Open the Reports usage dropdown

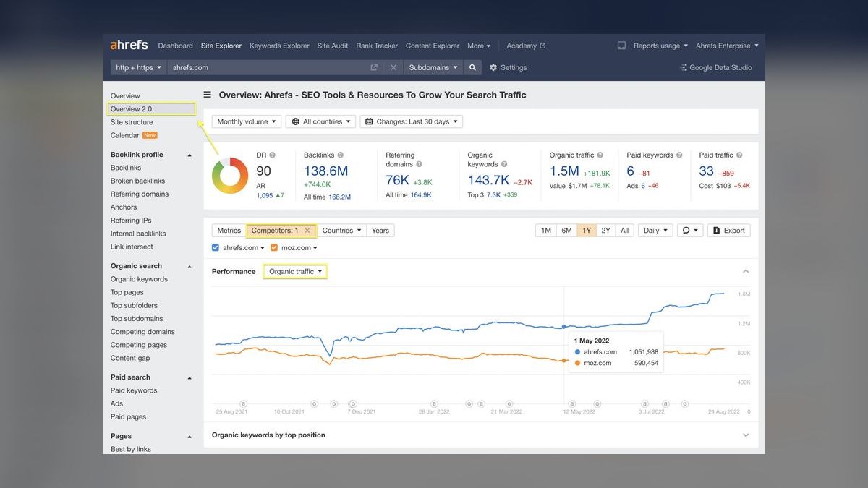tap(660, 46)
